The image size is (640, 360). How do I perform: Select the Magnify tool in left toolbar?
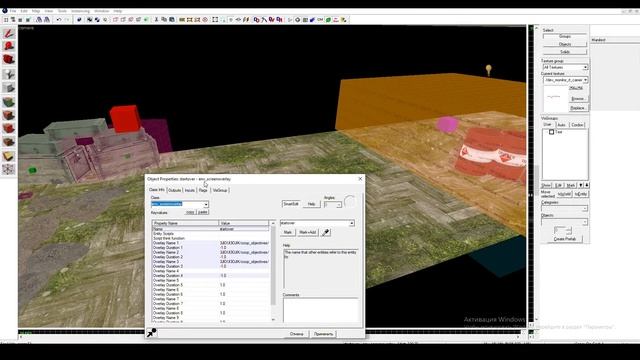pos(9,47)
